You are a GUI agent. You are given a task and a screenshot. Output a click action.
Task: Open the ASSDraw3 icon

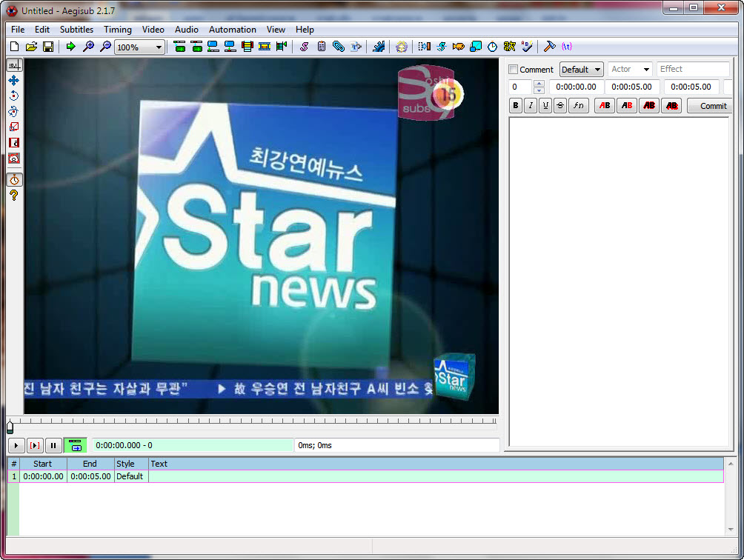coord(402,47)
